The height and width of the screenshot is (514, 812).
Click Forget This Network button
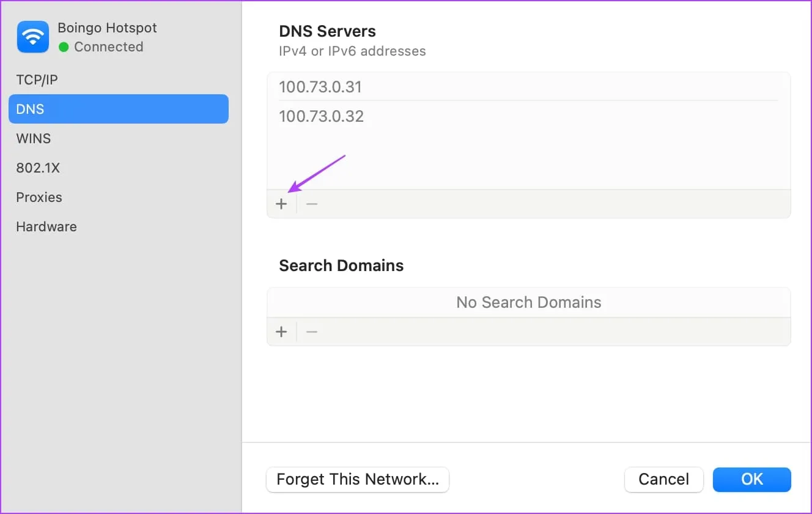pyautogui.click(x=358, y=479)
